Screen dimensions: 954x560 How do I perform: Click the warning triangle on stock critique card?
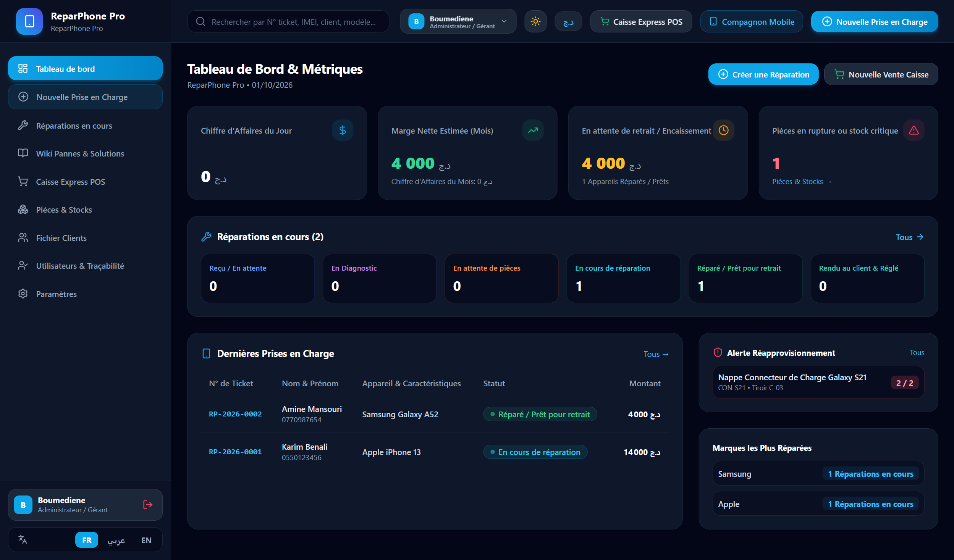[914, 130]
